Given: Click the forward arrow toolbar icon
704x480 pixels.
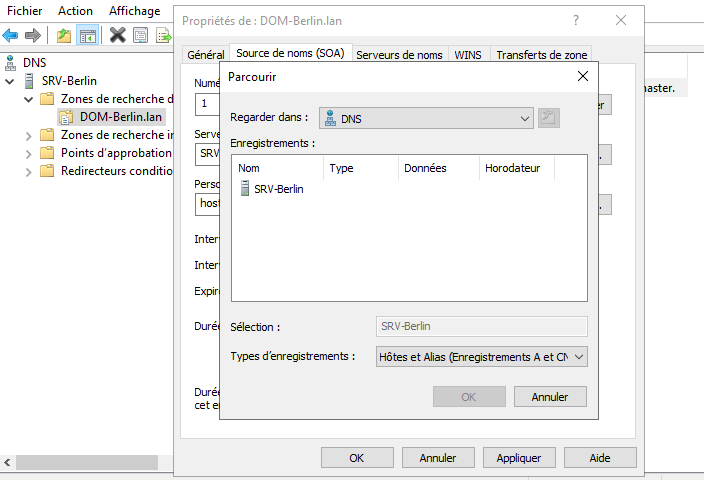Looking at the screenshot, I should point(33,36).
